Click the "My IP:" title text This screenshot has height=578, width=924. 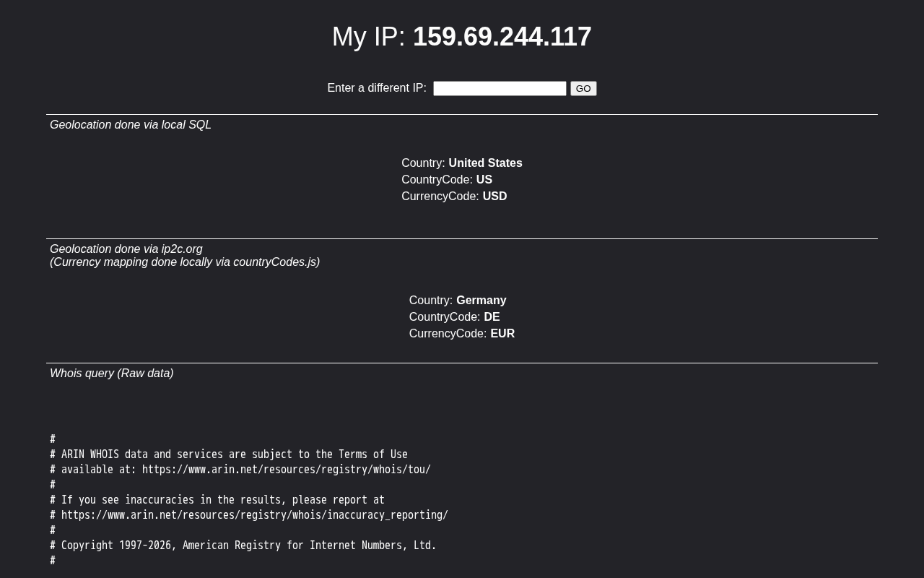click(368, 37)
